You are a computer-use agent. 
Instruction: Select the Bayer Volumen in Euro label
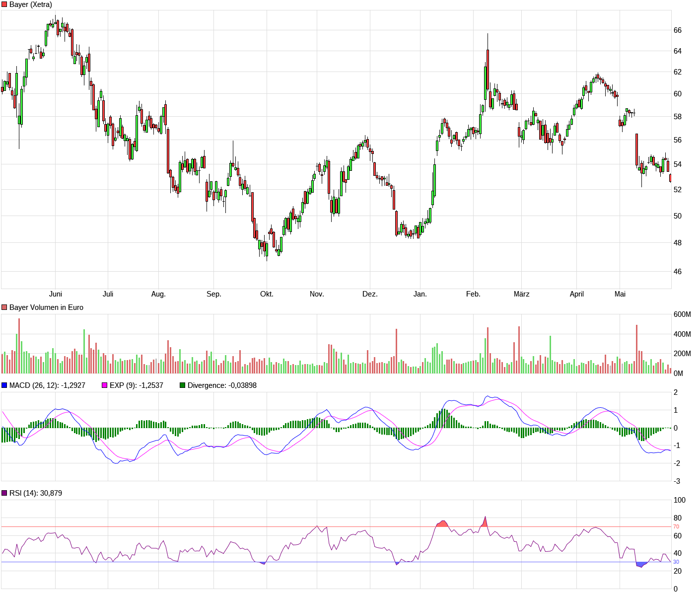(46, 307)
